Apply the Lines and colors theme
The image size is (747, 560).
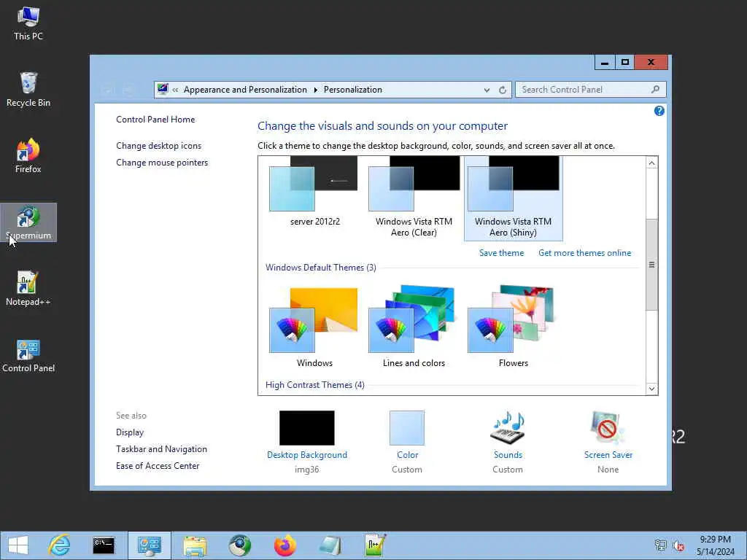tap(414, 327)
